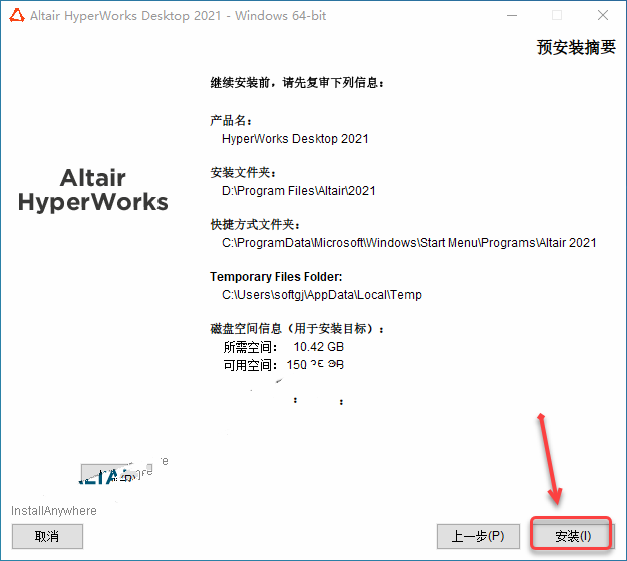Click product name 'HyperWorks Desktop 2021'
This screenshot has width=627, height=561.
[295, 138]
